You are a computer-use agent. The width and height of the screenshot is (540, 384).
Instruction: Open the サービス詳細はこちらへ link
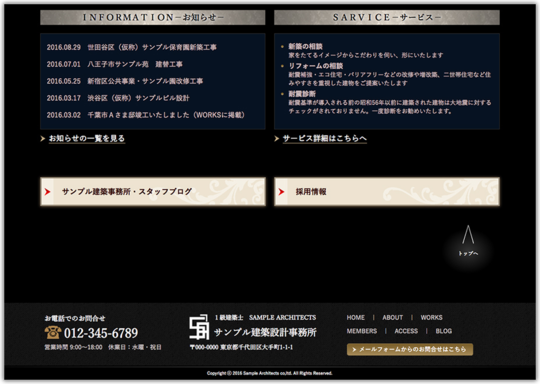[325, 138]
